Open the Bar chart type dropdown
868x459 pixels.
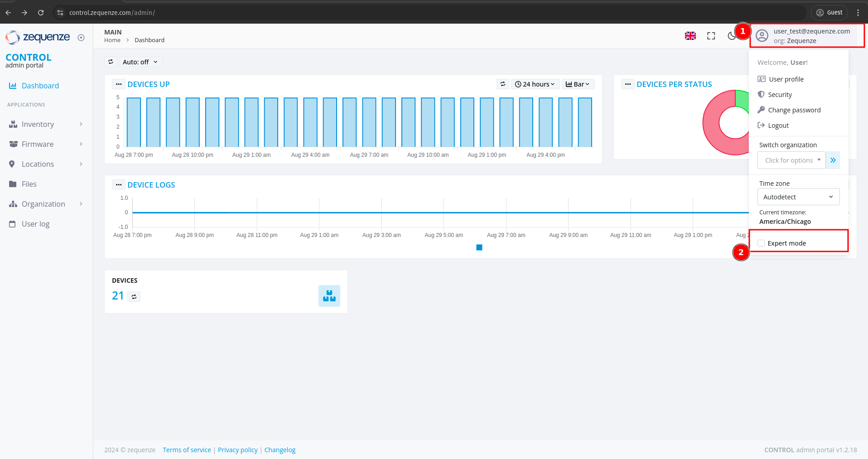578,84
